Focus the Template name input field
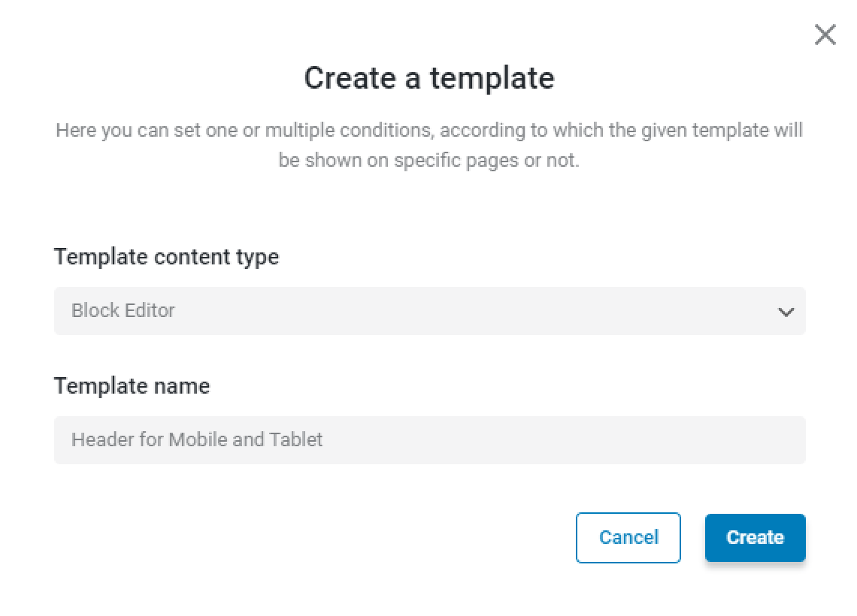Viewport: 857px width, 616px height. click(429, 440)
